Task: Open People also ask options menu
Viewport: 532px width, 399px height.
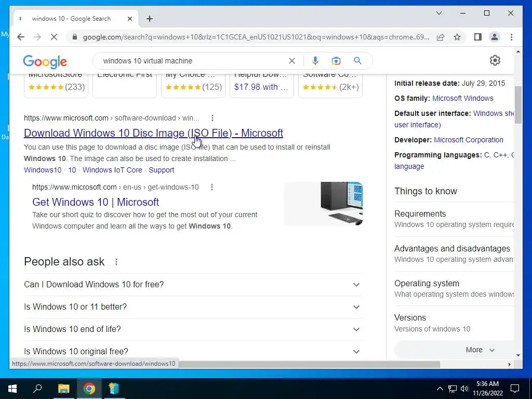Action: 116,262
